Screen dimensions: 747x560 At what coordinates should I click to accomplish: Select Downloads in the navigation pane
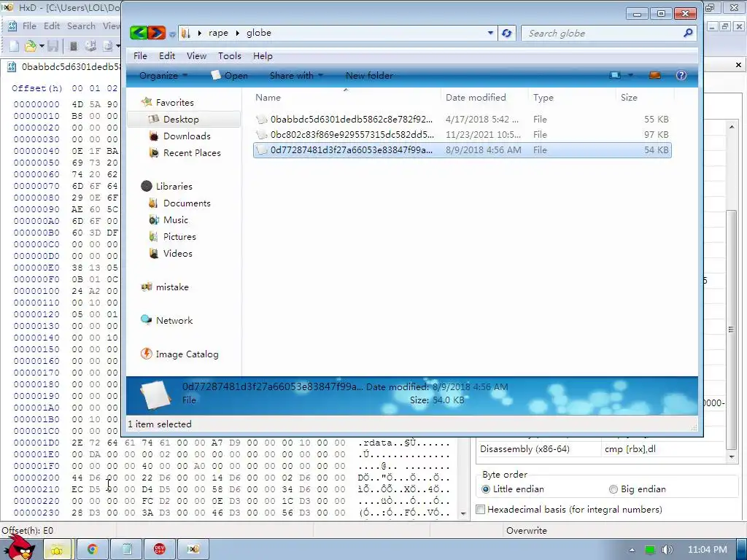[187, 136]
